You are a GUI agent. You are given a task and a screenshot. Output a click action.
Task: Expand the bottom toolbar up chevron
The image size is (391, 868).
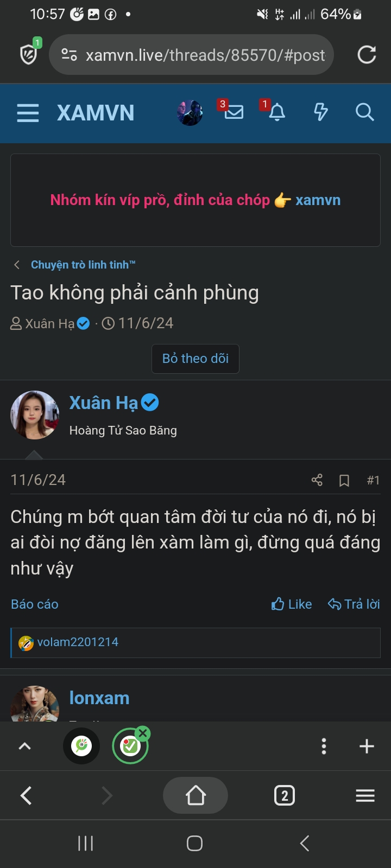point(24,746)
